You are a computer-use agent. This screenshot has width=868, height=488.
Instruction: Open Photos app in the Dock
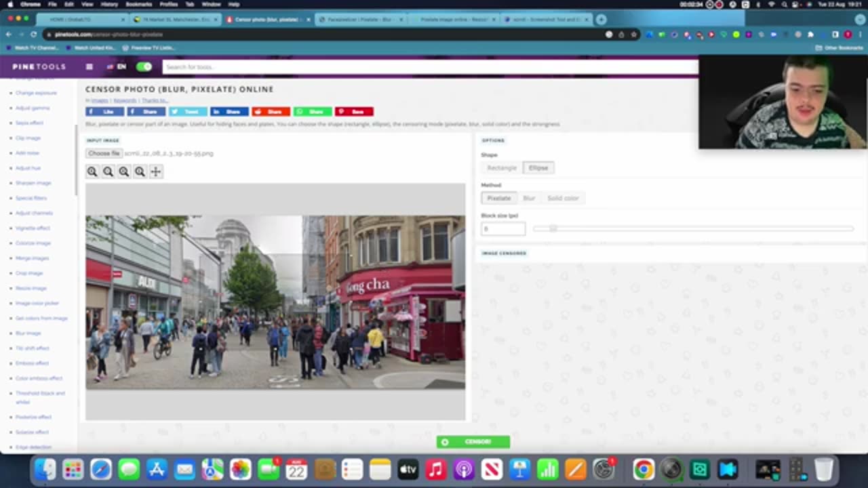240,469
